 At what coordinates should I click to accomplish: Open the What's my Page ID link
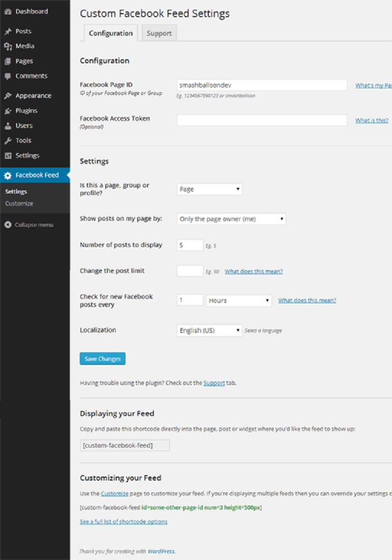(373, 85)
